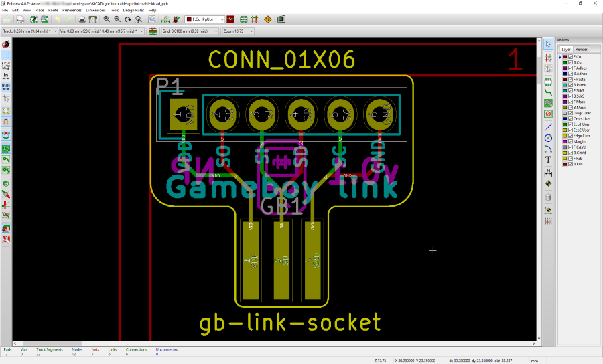Open the Help menu
The height and width of the screenshot is (364, 603).
[152, 10]
